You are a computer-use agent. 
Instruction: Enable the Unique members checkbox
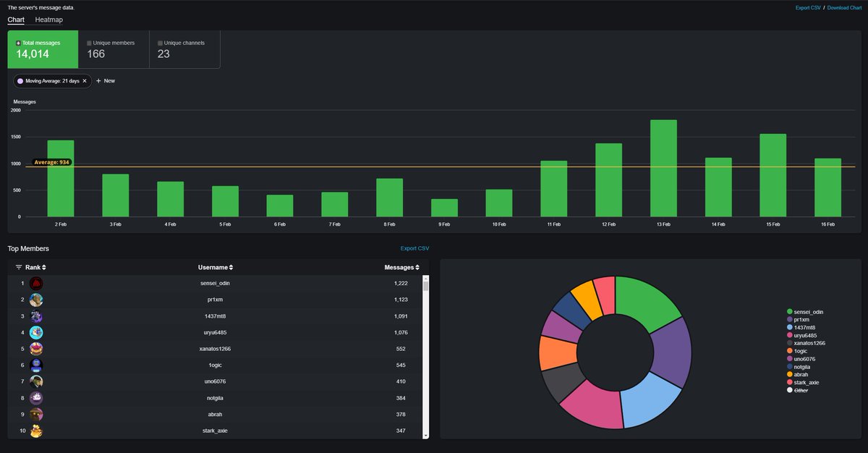tap(90, 43)
